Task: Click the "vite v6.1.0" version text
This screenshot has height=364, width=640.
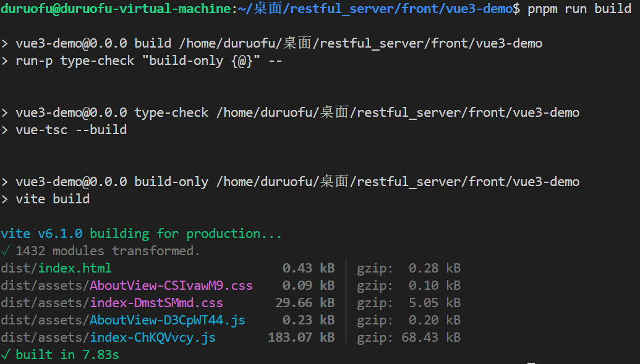Action: (43, 234)
